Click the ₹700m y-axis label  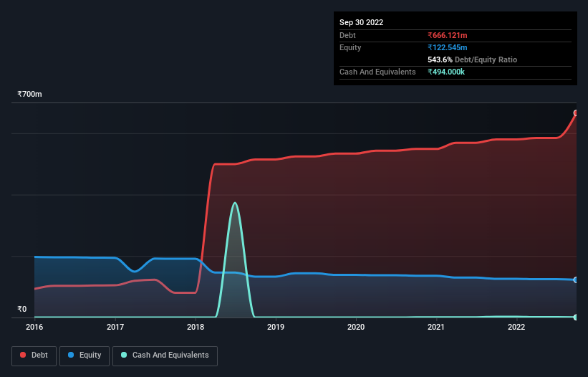click(29, 94)
